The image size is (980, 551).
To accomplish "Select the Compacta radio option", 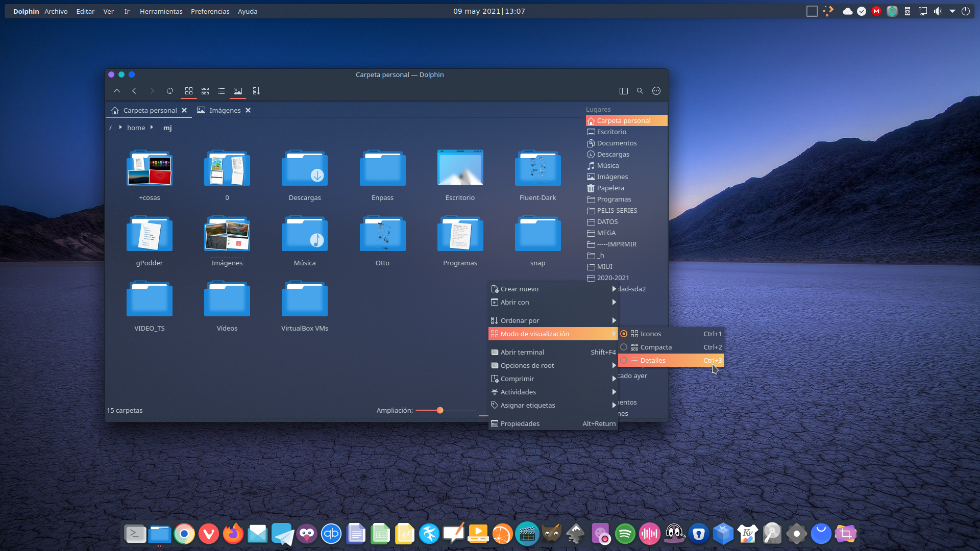I will click(624, 347).
